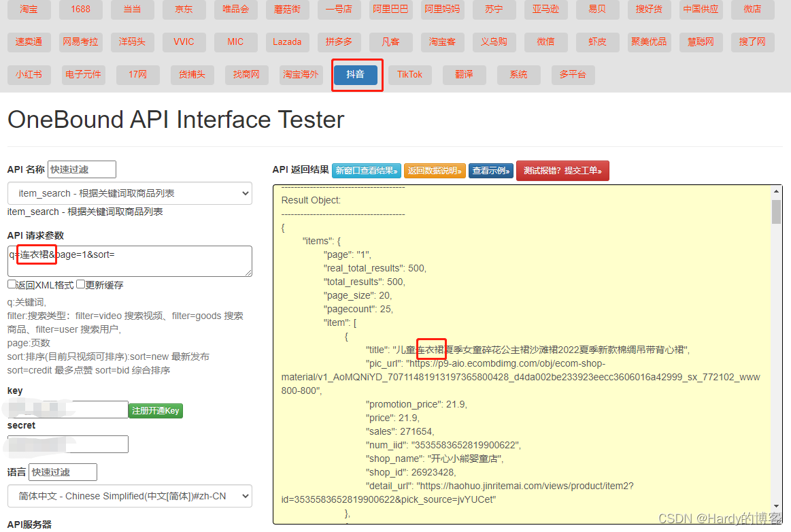This screenshot has height=532, width=791.
Task: Tick the 更新缓存 checkbox
Action: click(x=81, y=284)
